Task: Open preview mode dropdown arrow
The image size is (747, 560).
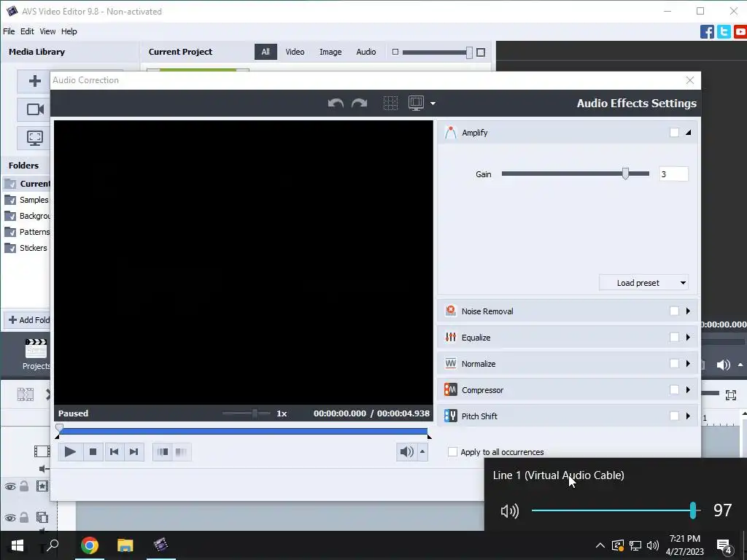Action: point(433,104)
